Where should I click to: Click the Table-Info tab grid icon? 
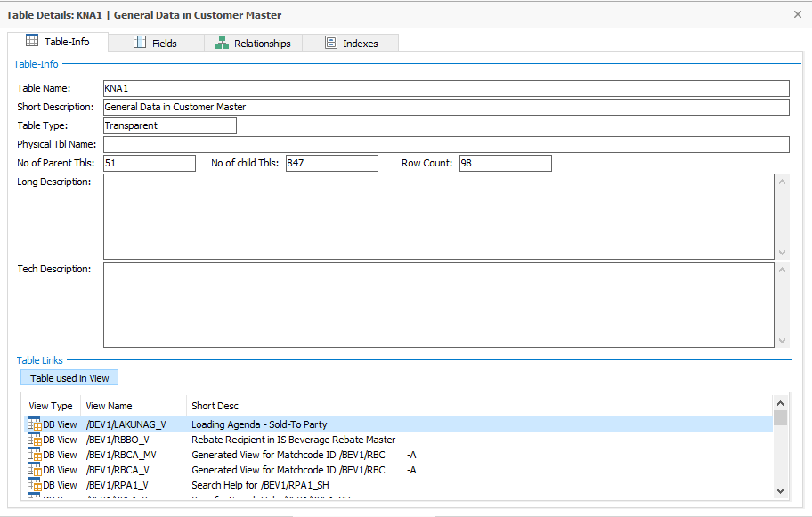pyautogui.click(x=32, y=41)
